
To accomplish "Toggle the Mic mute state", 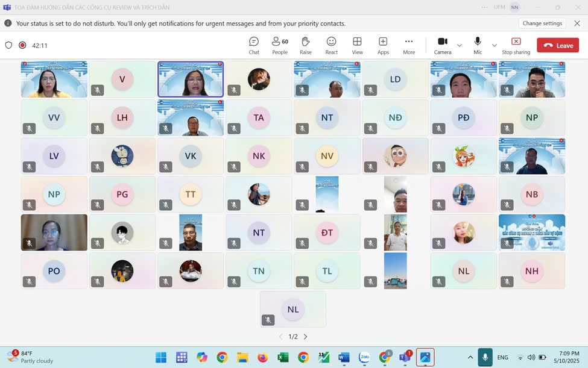I will [x=478, y=45].
